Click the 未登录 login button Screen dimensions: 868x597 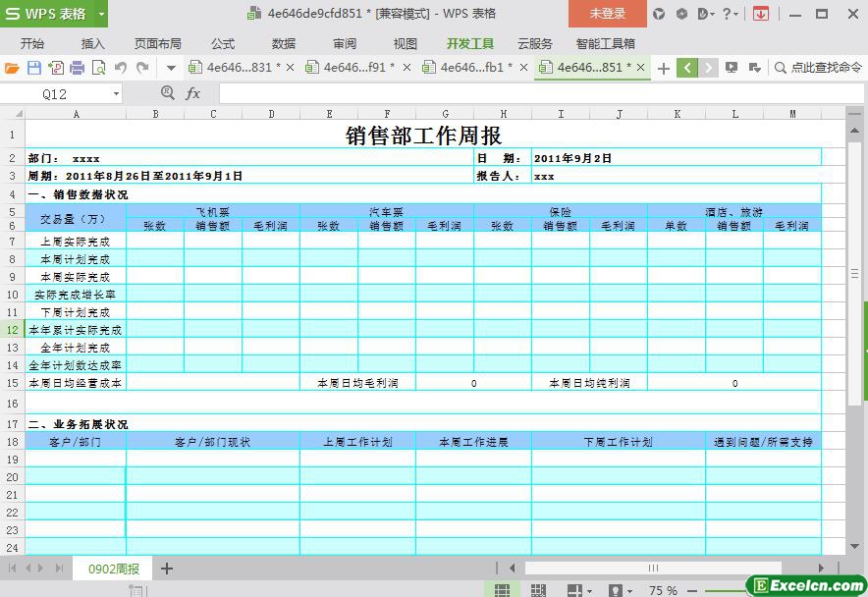tap(607, 14)
